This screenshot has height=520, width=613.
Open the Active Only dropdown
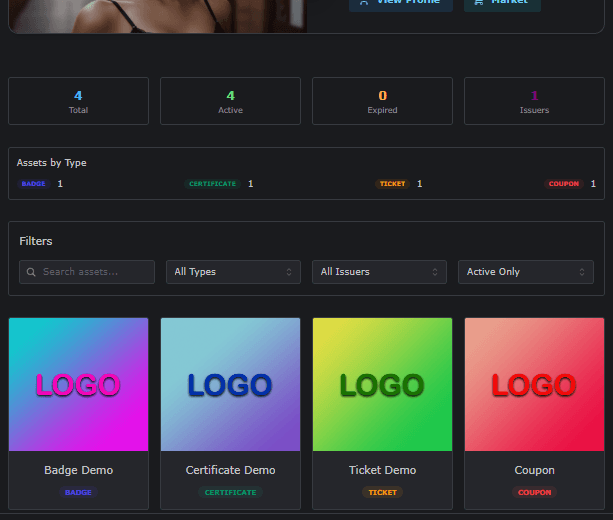coord(526,272)
